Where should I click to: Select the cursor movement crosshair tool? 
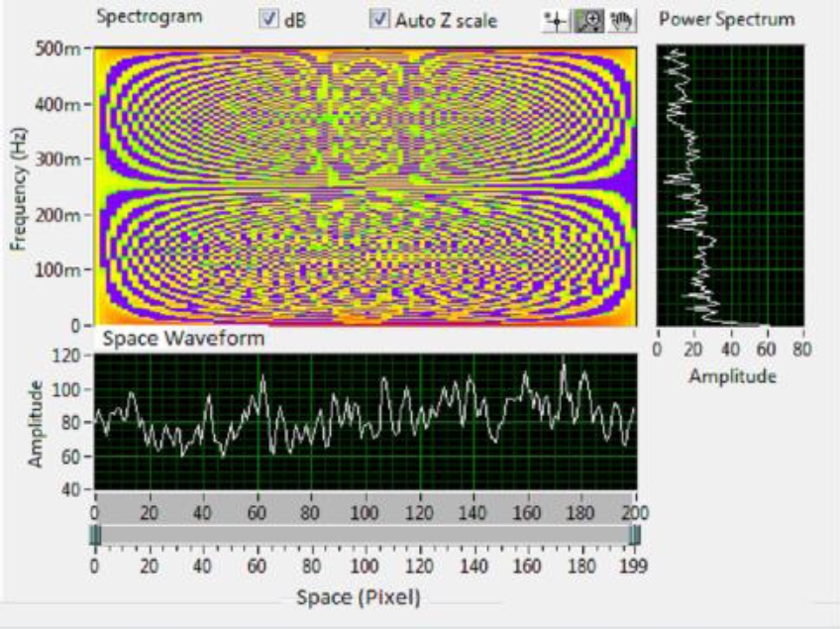click(x=558, y=20)
